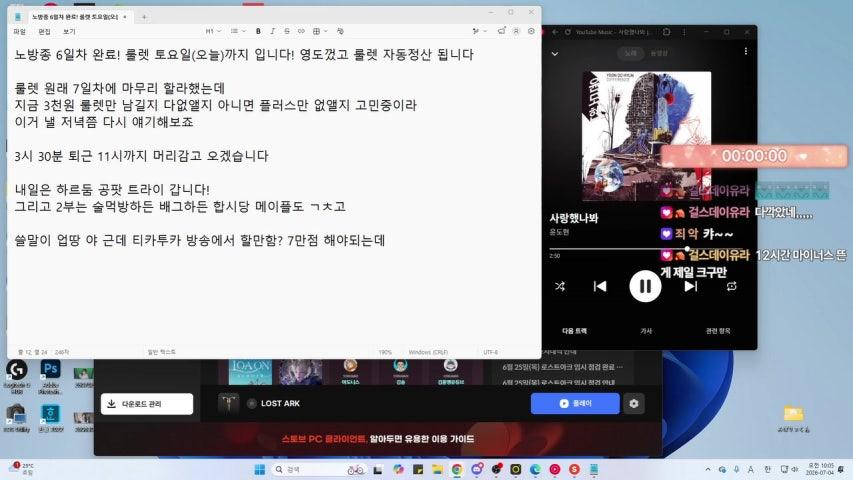Click the 플레이 button in the launcher
The height and width of the screenshot is (480, 853).
(575, 403)
